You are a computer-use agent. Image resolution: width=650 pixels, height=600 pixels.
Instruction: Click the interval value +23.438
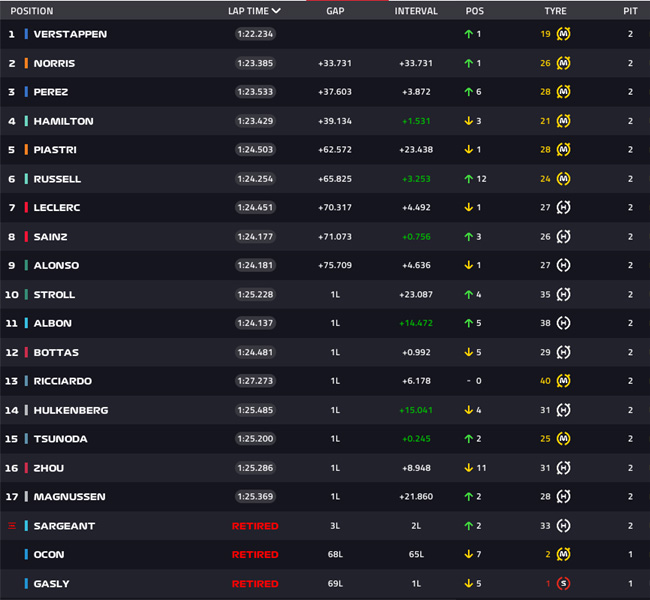416,149
